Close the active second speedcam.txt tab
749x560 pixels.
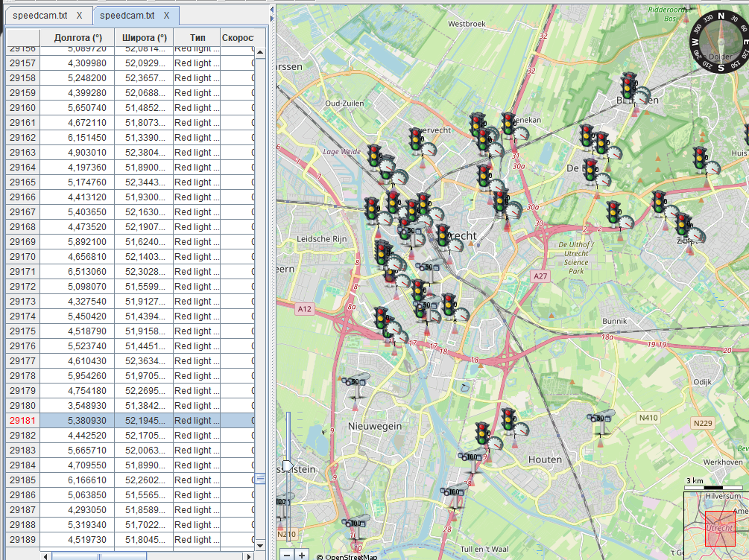[166, 16]
